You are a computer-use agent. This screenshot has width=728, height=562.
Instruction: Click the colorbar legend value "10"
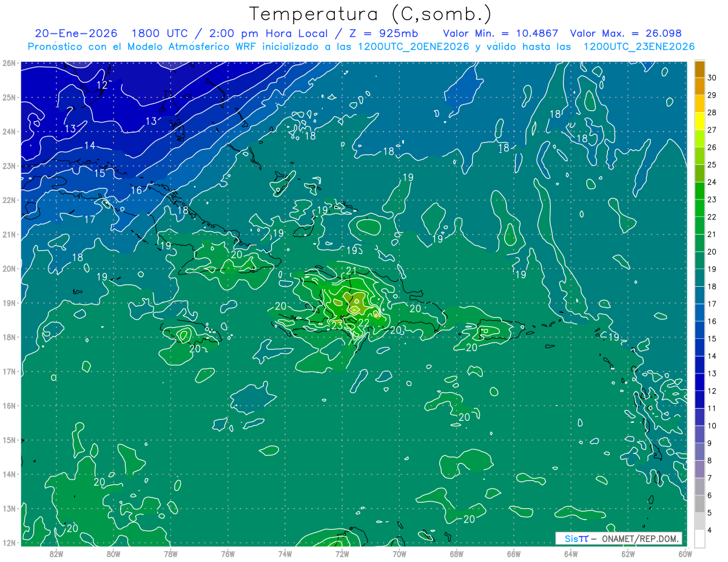coord(712,426)
